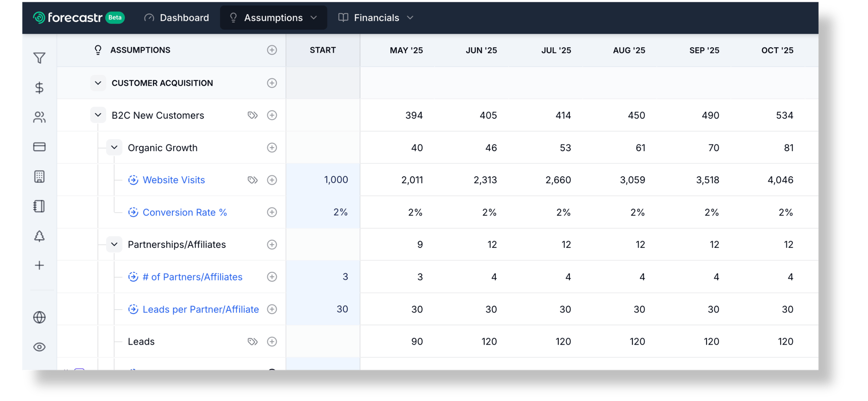Open the people/customers sidebar icon

[39, 117]
